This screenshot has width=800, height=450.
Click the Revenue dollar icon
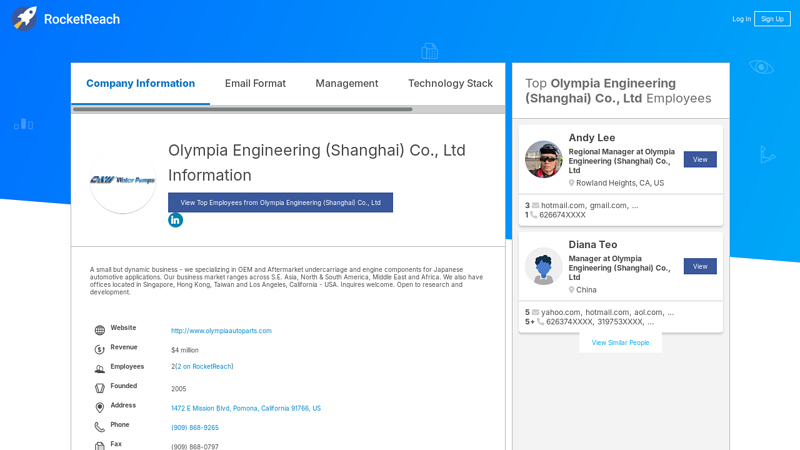click(99, 349)
